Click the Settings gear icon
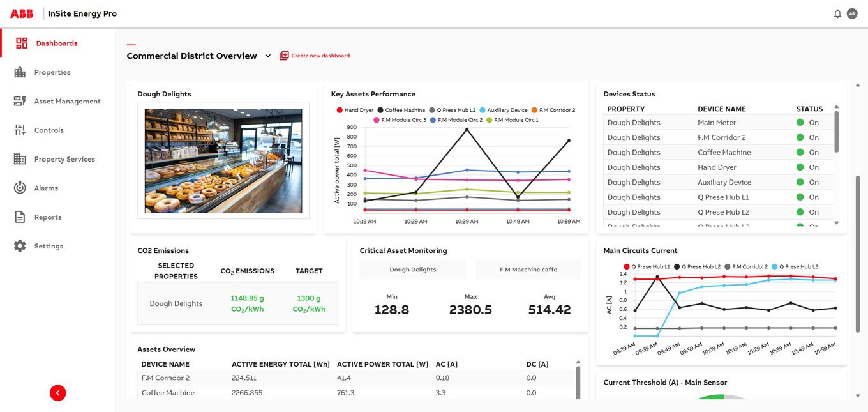Screen dimensions: 868x412 [x=20, y=246]
